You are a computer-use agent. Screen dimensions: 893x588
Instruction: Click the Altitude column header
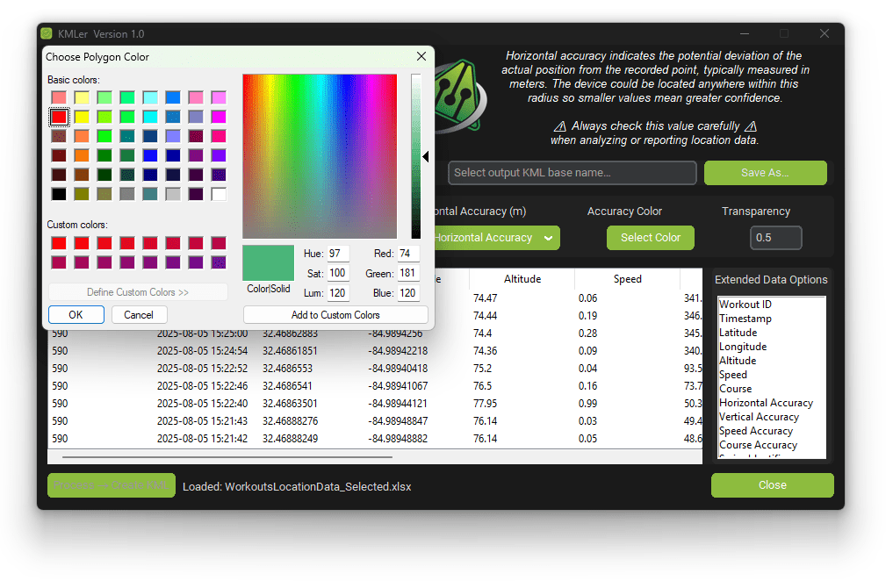tap(522, 279)
